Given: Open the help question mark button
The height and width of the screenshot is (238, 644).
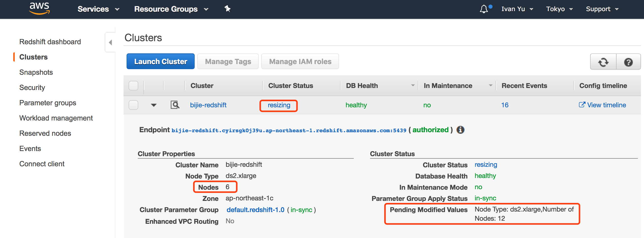Looking at the screenshot, I should [628, 62].
